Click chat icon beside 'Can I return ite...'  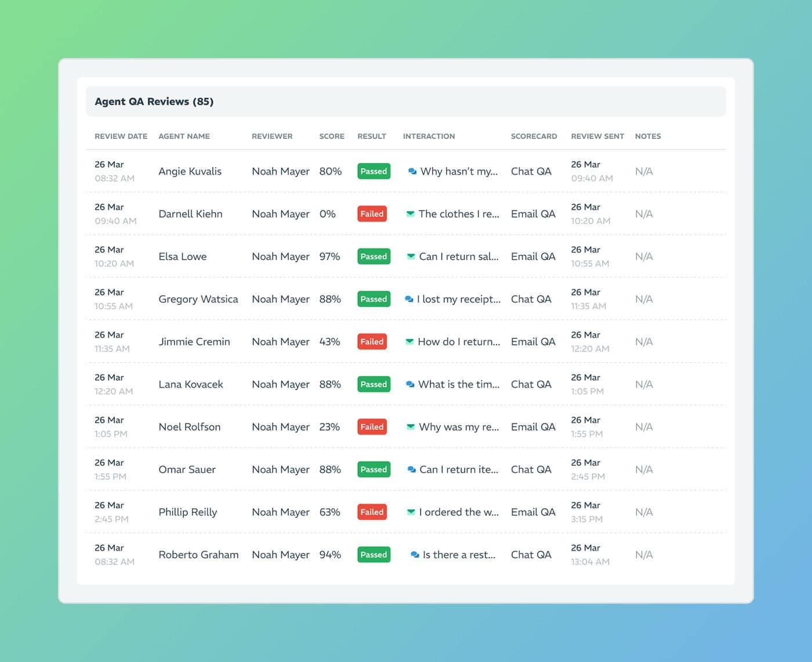point(412,469)
